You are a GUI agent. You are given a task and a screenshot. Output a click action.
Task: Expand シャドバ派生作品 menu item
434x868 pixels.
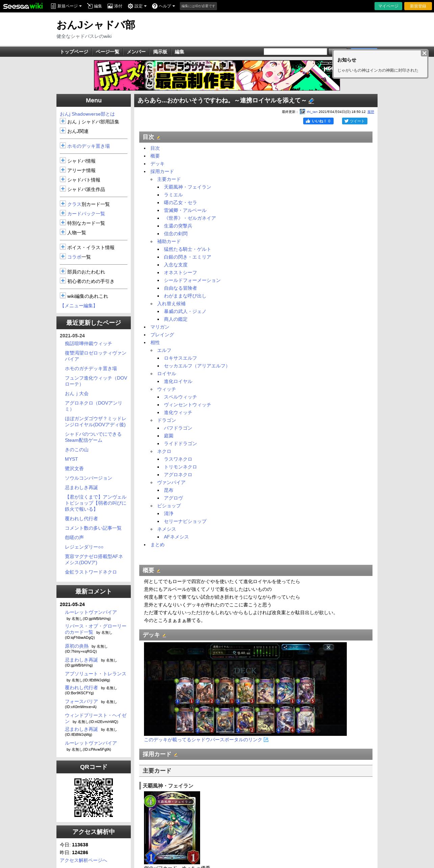pos(63,189)
